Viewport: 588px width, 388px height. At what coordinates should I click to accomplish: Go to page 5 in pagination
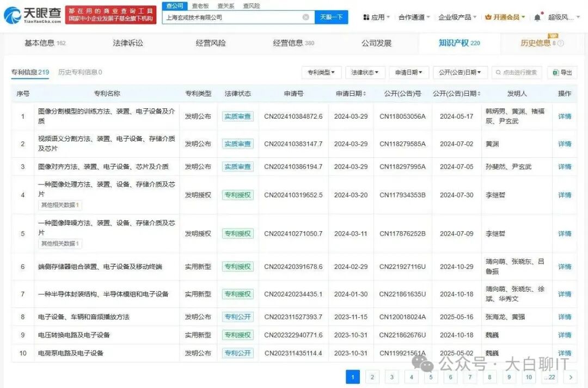coord(431,377)
